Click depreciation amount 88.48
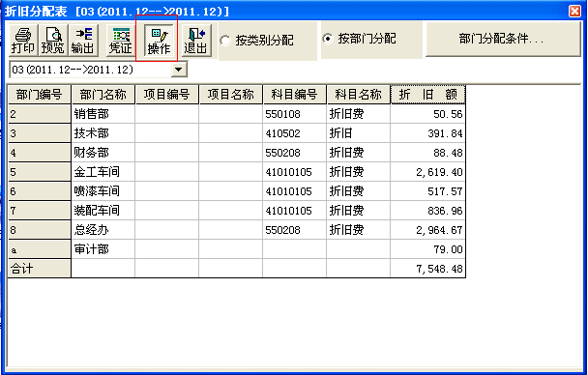The image size is (588, 375). coord(427,153)
